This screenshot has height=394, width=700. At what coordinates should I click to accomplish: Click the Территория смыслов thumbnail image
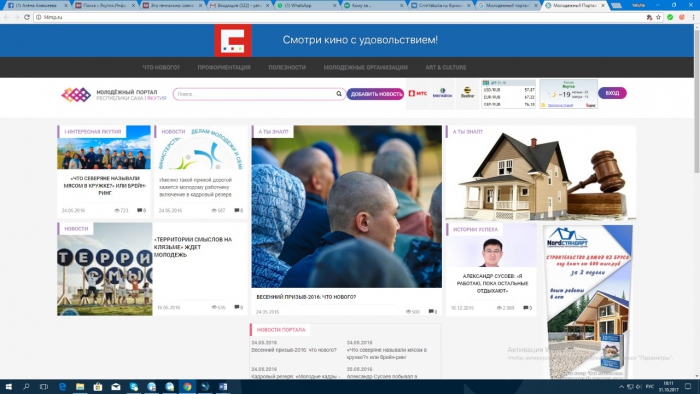tap(104, 269)
